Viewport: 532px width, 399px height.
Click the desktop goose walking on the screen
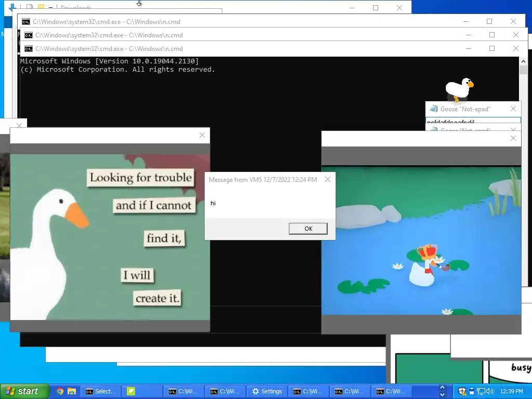point(459,89)
